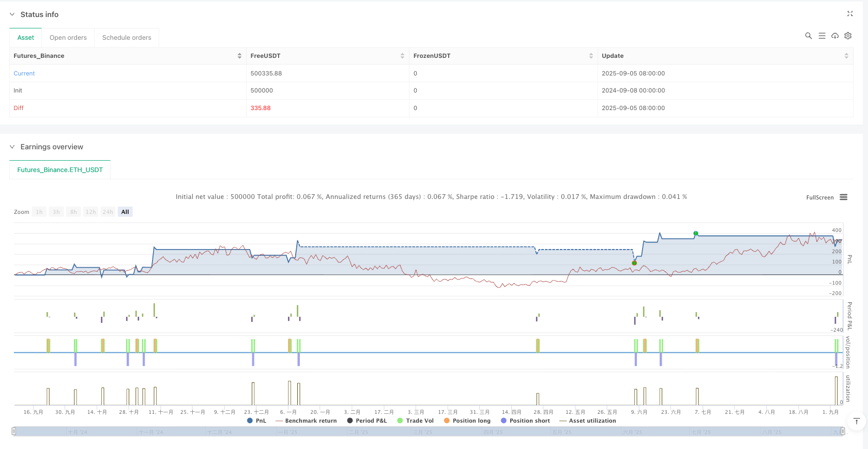
Task: Open the Schedule orders tab
Action: tap(127, 38)
